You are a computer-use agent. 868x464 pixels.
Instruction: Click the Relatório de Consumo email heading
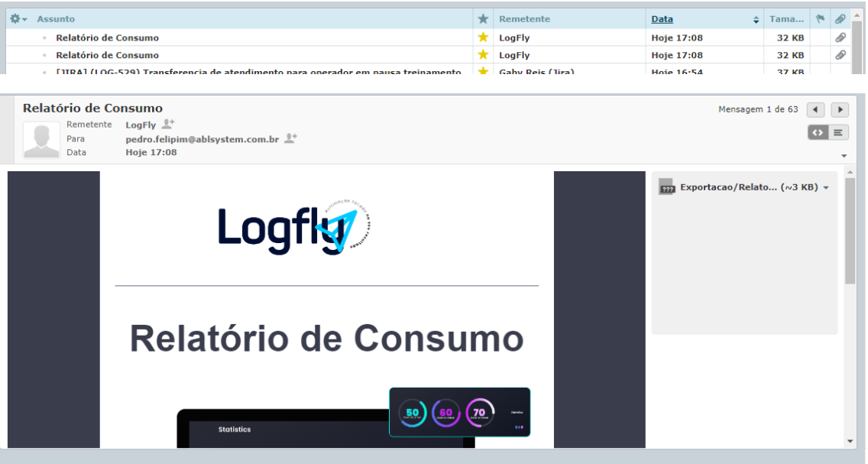point(326,339)
